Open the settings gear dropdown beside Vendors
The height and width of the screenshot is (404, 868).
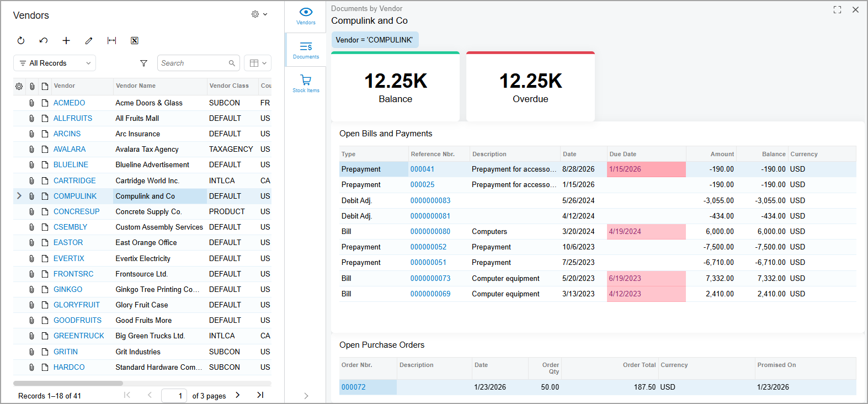click(259, 14)
